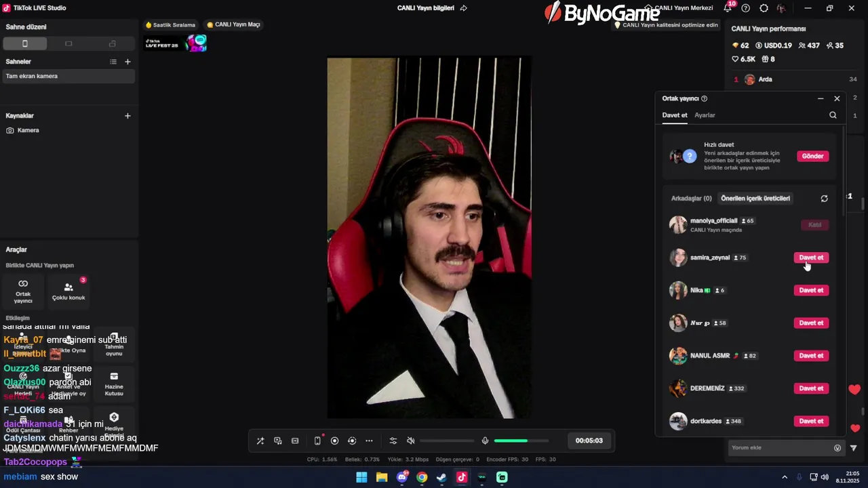
Task: Select the 'Tam ekran kamera' scene
Action: (68, 76)
